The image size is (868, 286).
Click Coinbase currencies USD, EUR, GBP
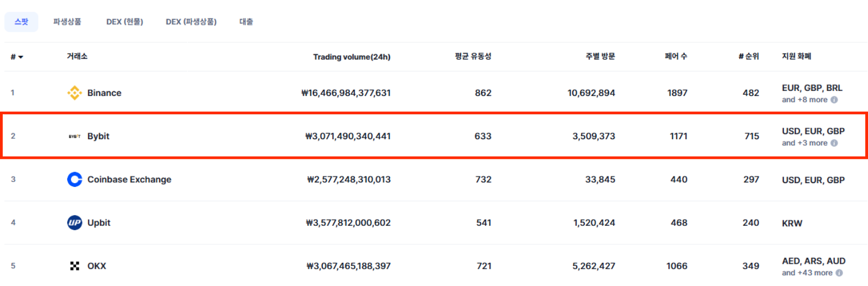tap(813, 180)
